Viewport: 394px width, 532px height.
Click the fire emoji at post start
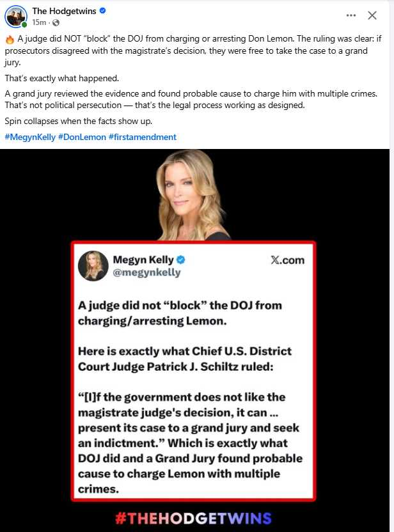click(x=10, y=40)
